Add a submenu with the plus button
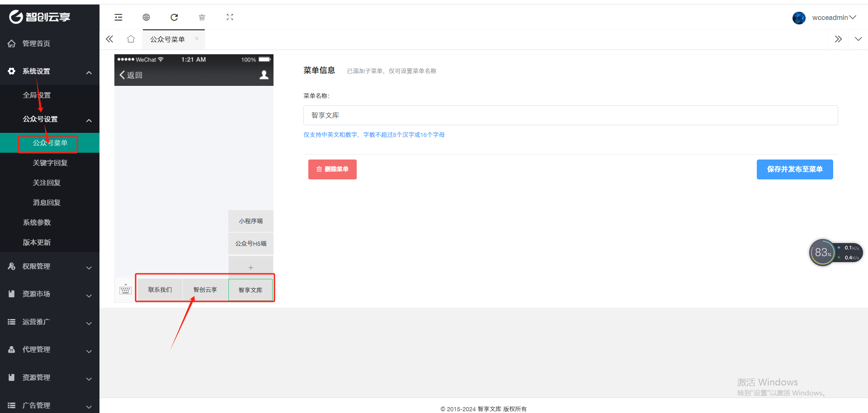 coord(251,268)
